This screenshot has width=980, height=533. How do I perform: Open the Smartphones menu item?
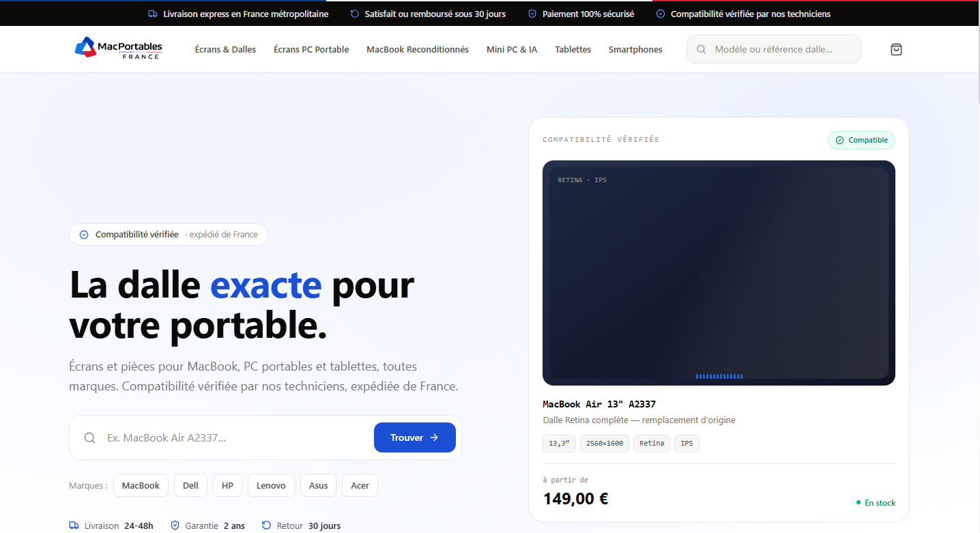[635, 49]
